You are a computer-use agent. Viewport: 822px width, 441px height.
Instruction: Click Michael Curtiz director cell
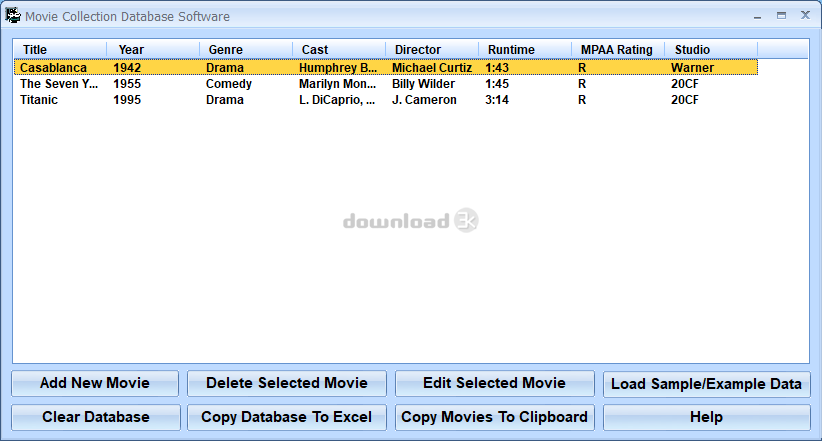[432, 68]
